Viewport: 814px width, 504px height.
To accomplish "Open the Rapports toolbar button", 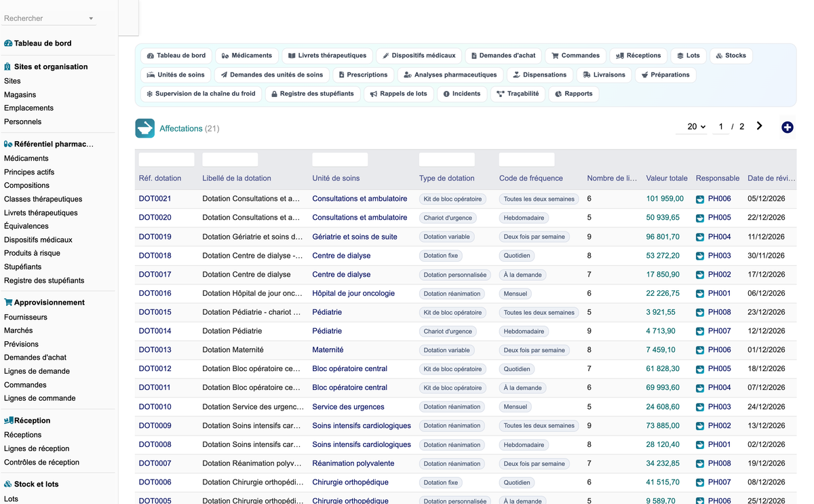I will pyautogui.click(x=573, y=94).
